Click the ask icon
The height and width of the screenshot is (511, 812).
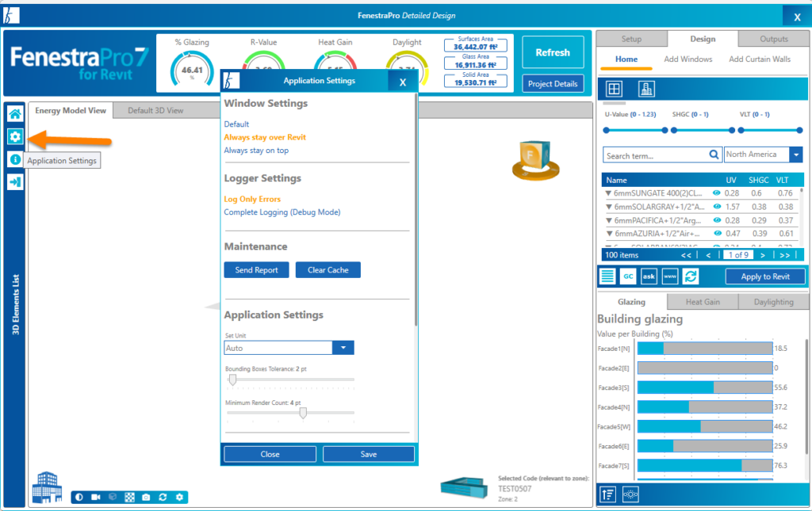point(649,276)
